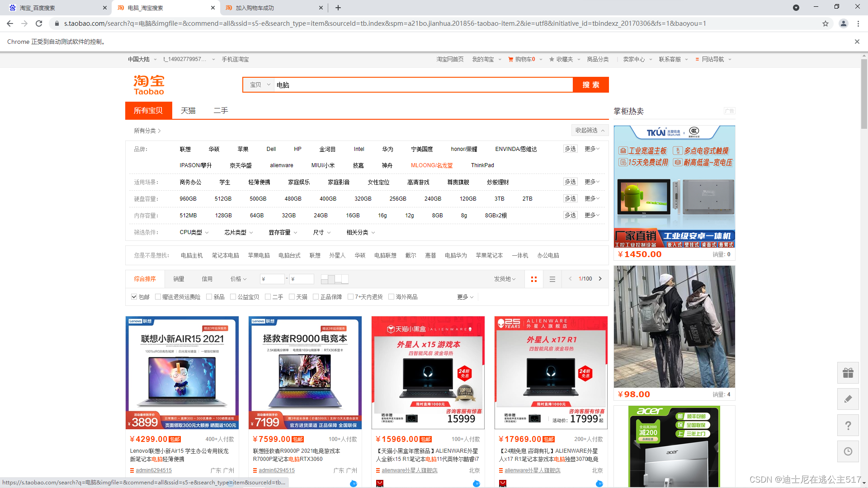The width and height of the screenshot is (868, 488).
Task: Select 16GB memory option
Action: [x=353, y=216]
